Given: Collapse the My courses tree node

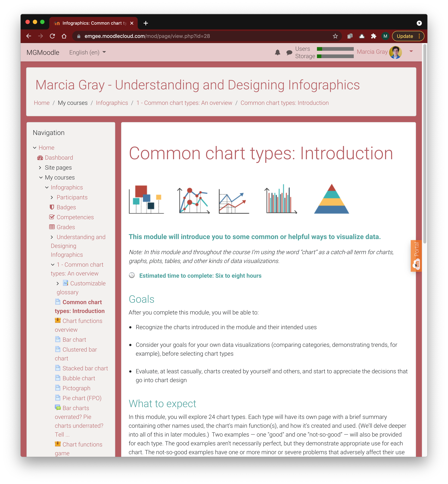Looking at the screenshot, I should (x=41, y=178).
